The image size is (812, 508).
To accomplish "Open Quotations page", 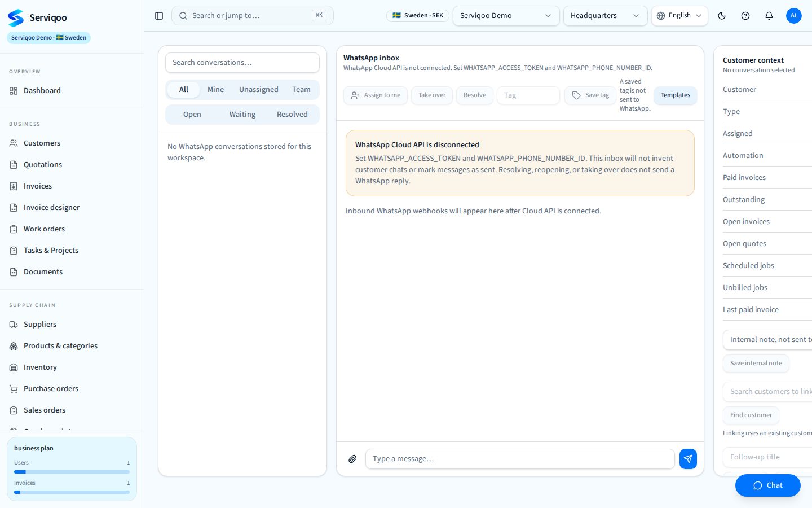I will (72, 165).
